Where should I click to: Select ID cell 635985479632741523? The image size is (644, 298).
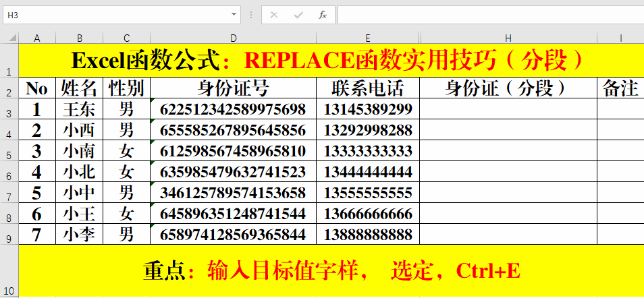click(x=234, y=171)
